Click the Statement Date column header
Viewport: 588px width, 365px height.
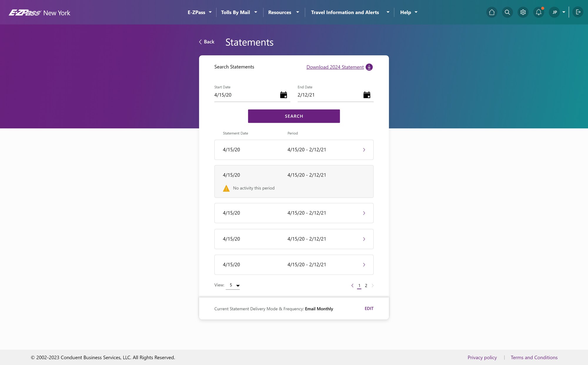click(235, 133)
